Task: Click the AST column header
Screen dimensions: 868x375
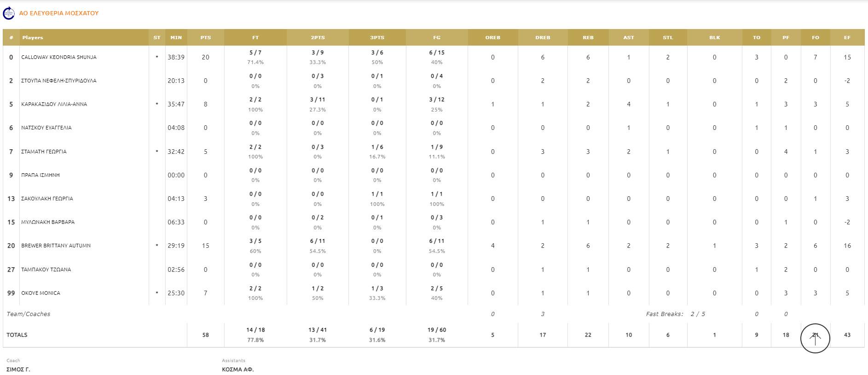Action: point(628,38)
